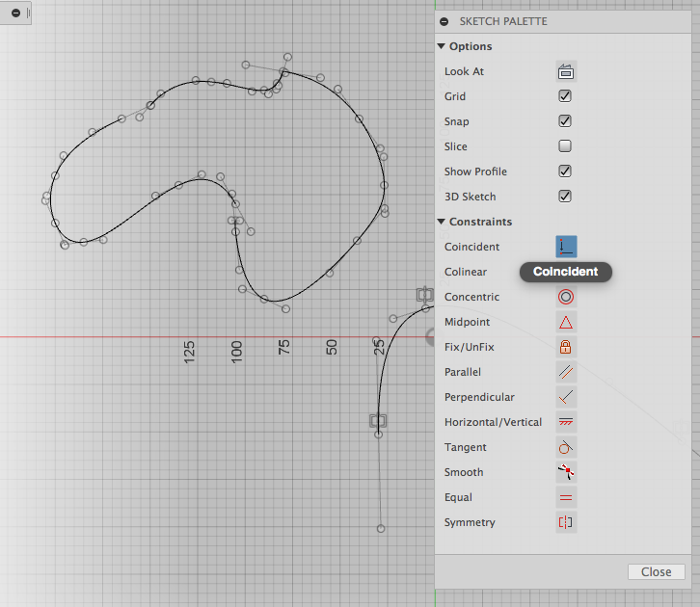Select the Coincident constraint icon
700x607 pixels.
[566, 247]
